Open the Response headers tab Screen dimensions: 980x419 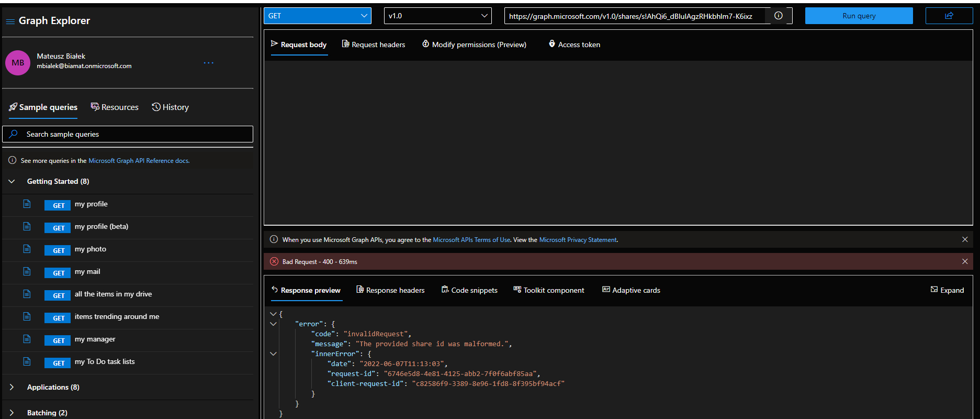pos(390,290)
